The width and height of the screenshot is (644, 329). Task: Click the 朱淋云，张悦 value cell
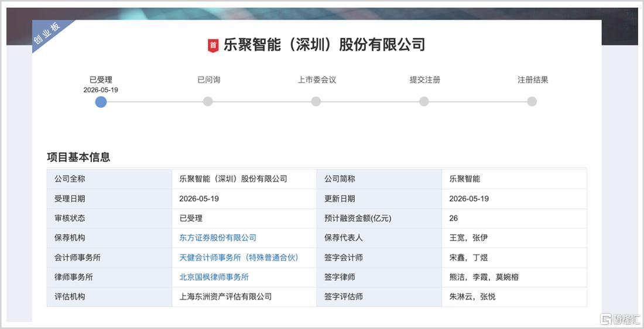(x=515, y=297)
